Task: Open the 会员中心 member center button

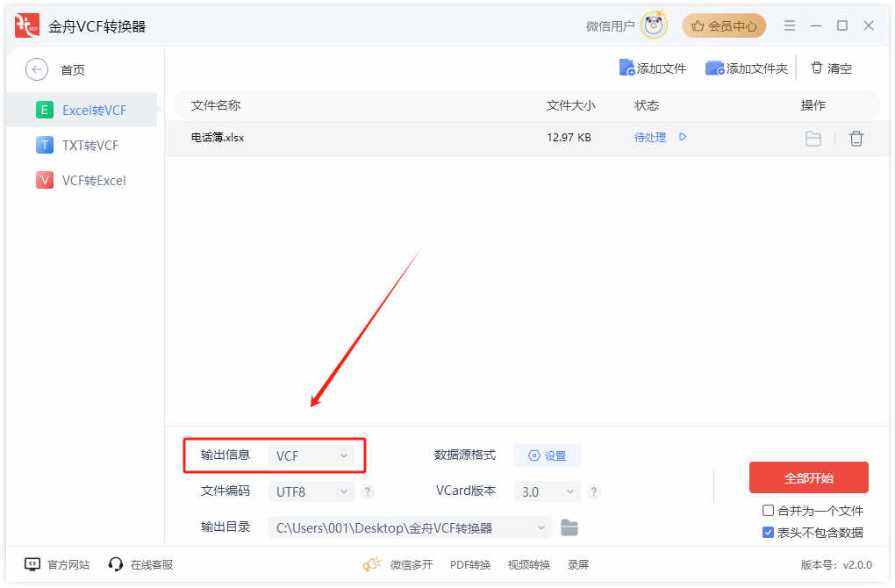Action: (x=724, y=25)
